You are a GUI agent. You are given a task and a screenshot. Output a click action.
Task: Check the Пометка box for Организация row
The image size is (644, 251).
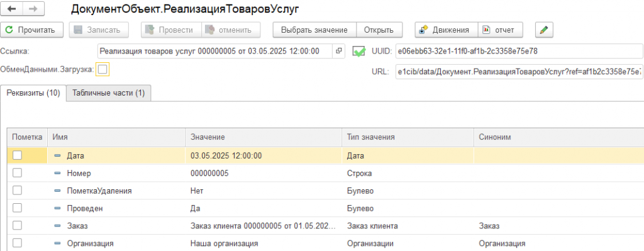[x=17, y=243]
